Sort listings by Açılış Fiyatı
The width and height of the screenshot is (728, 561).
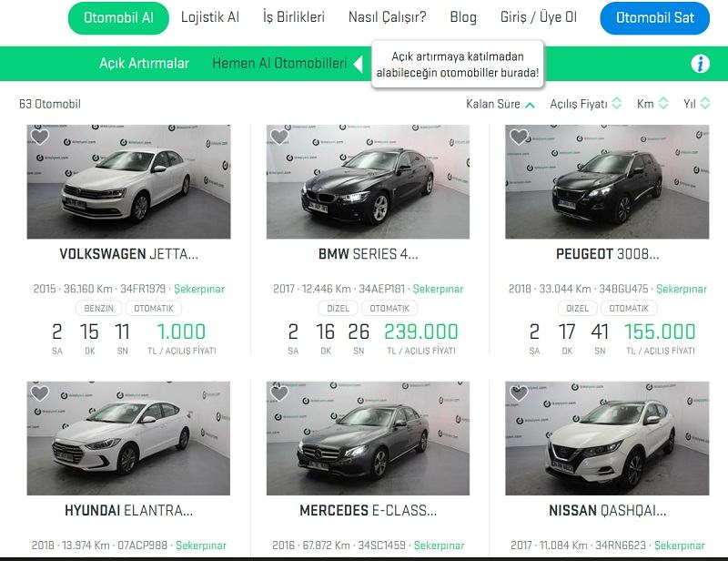(x=585, y=104)
